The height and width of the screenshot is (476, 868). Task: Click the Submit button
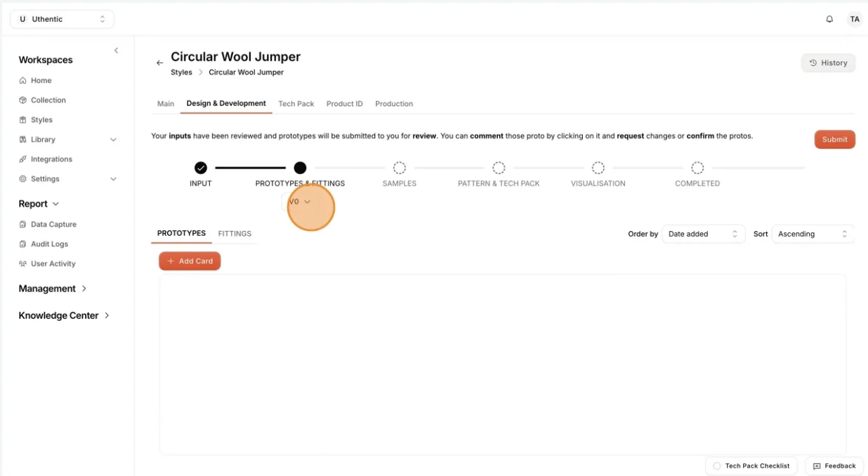[835, 139]
